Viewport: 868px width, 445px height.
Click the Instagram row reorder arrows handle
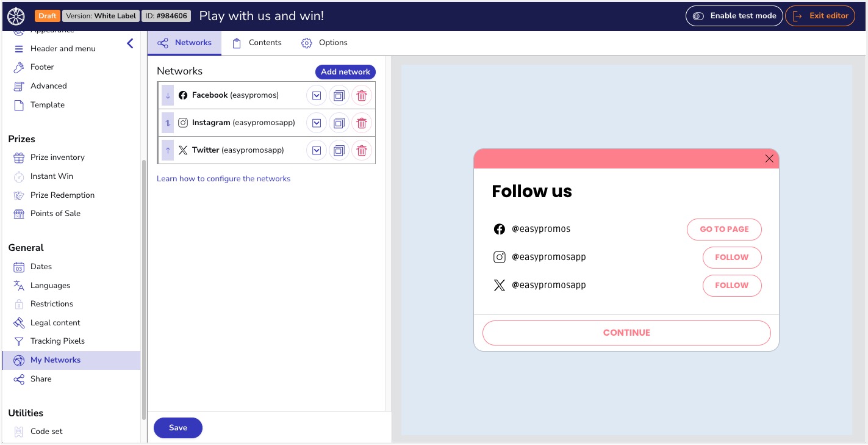[x=168, y=123]
